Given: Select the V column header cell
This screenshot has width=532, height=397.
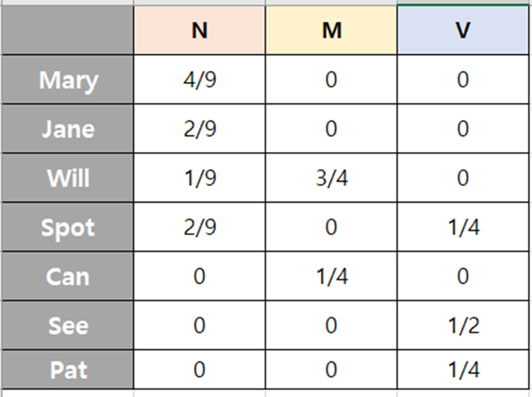Looking at the screenshot, I should tap(463, 32).
